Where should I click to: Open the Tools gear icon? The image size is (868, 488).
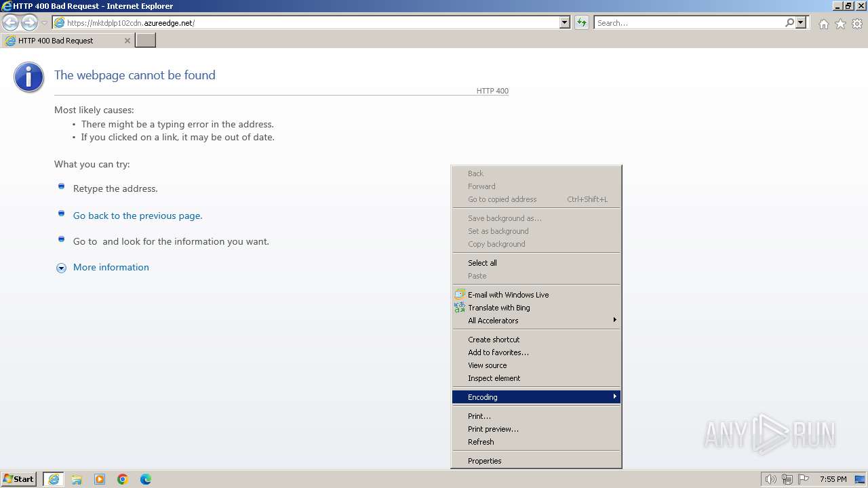pos(857,24)
